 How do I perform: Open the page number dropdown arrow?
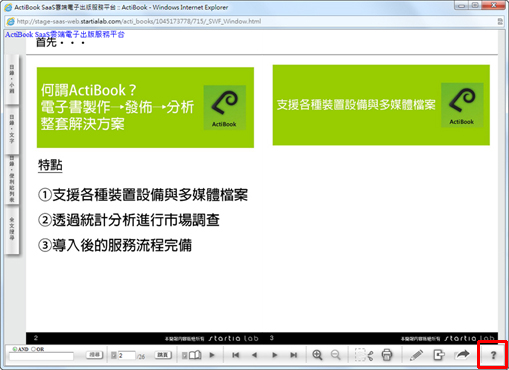coord(114,356)
